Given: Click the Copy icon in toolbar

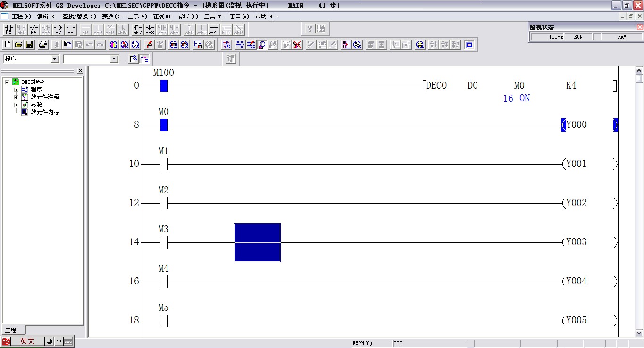Looking at the screenshot, I should point(67,45).
